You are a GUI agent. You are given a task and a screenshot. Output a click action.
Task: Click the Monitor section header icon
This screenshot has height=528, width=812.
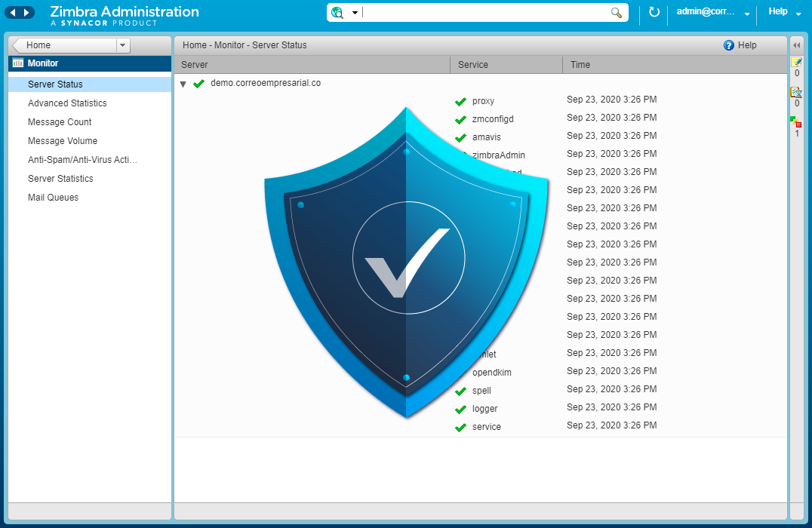click(x=18, y=63)
